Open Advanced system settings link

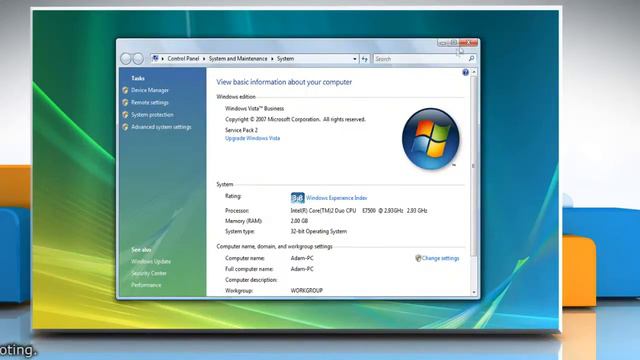tap(161, 127)
